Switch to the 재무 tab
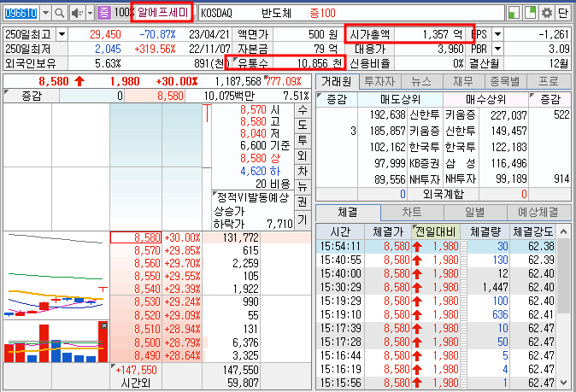This screenshot has height=392, width=576. [x=463, y=81]
